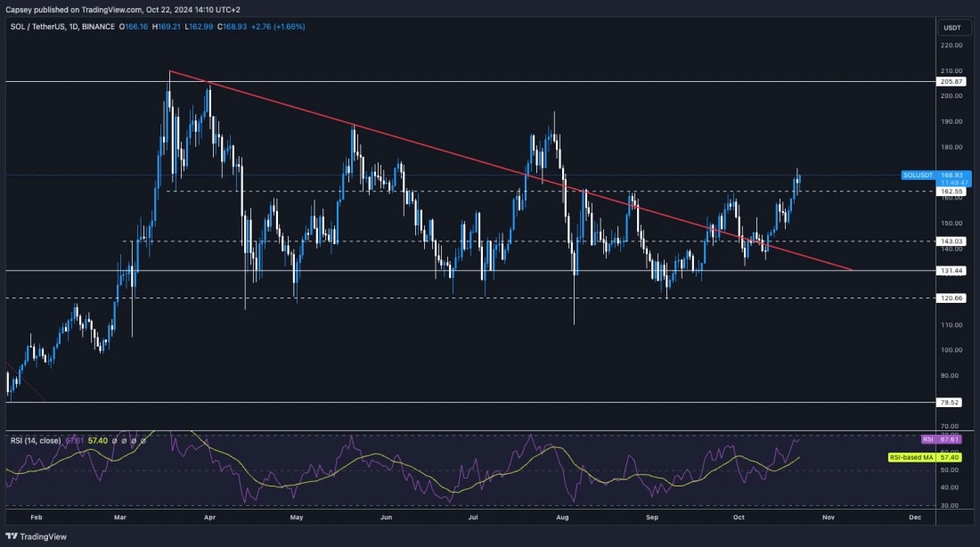Screen dimensions: 980x547
Task: Click the blue SOLUSDT price tag on the scale
Action: 919,176
